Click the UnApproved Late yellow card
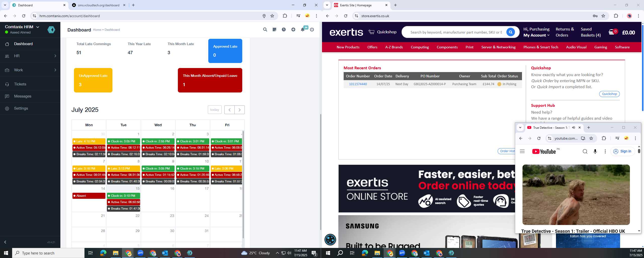This screenshot has width=644, height=258. (x=93, y=80)
